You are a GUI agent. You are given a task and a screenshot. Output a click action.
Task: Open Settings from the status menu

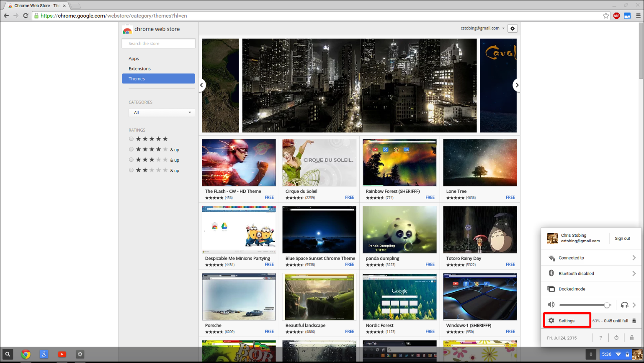[567, 320]
